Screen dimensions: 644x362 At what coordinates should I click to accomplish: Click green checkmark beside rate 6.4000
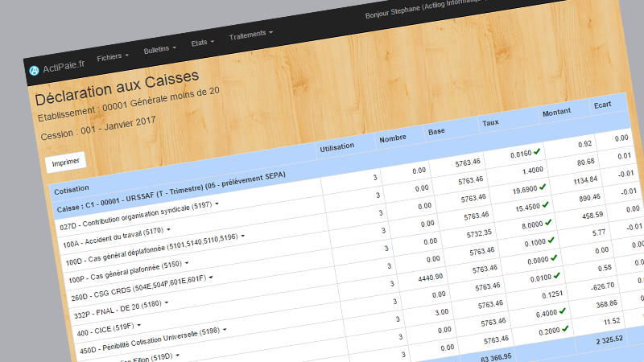click(x=562, y=311)
